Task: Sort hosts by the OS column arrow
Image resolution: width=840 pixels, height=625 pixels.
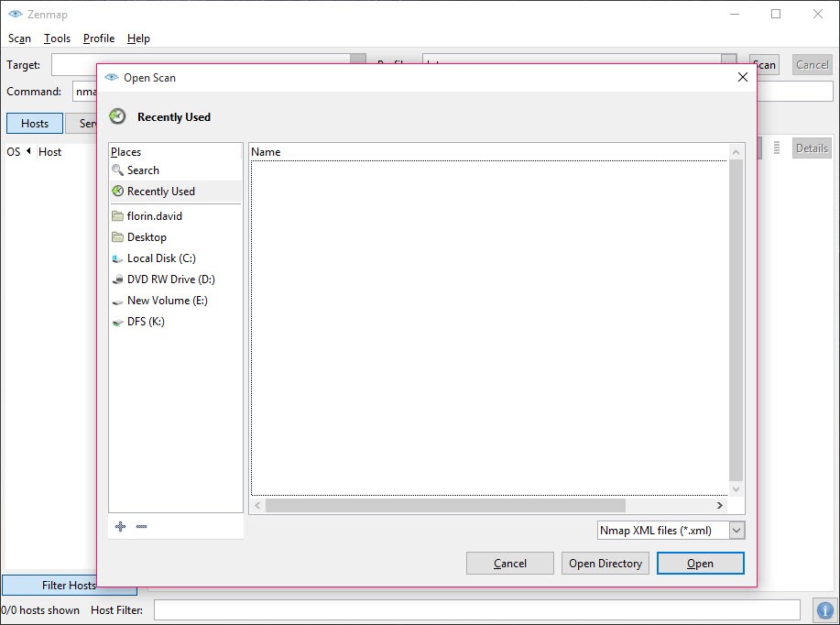Action: (x=28, y=151)
